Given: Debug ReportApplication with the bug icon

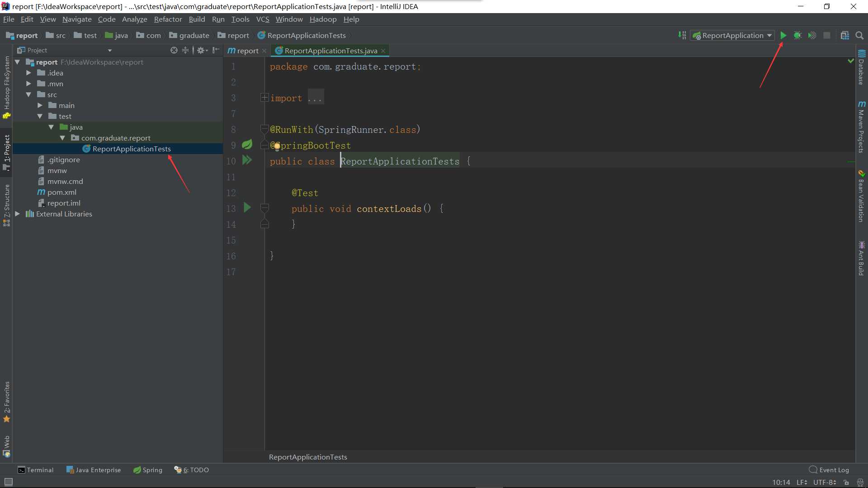Looking at the screenshot, I should pyautogui.click(x=798, y=35).
